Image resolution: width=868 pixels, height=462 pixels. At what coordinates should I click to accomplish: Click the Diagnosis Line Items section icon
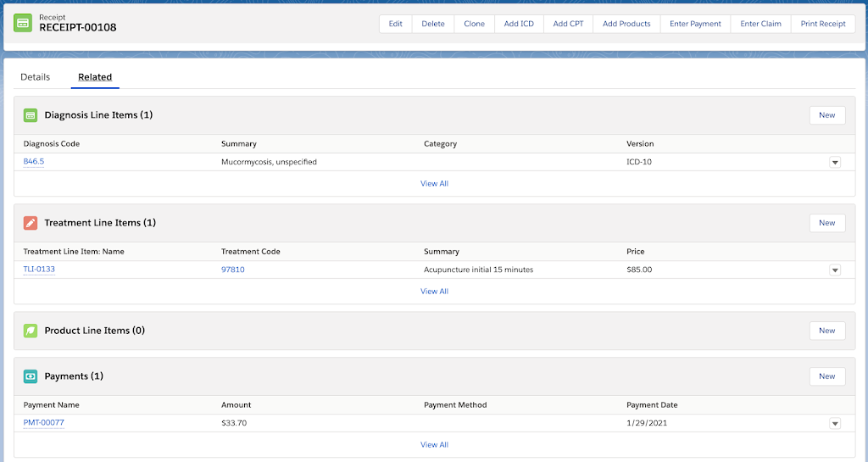click(x=31, y=115)
